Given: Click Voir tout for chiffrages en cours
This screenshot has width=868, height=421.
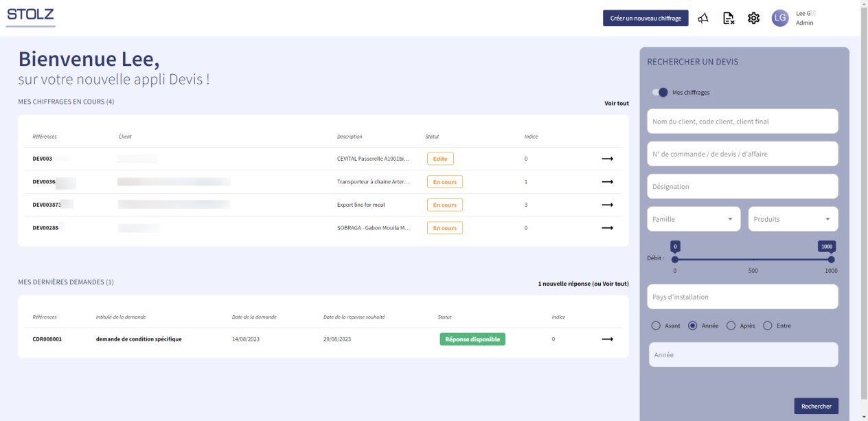Looking at the screenshot, I should pyautogui.click(x=616, y=103).
